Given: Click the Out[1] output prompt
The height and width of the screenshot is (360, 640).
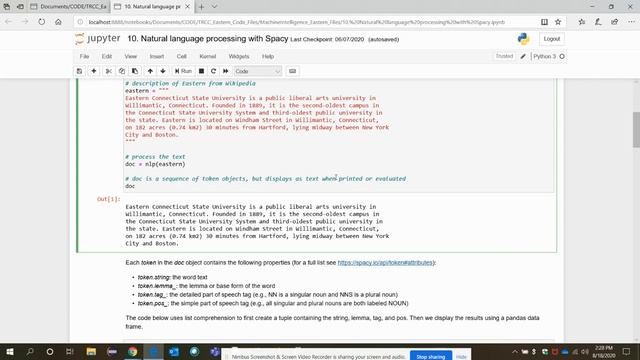Looking at the screenshot, I should pyautogui.click(x=109, y=199).
